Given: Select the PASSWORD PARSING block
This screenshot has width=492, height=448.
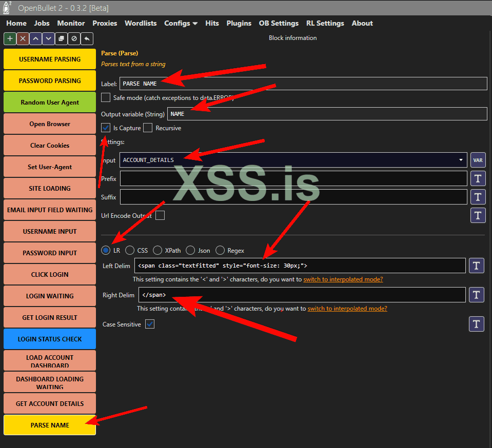Looking at the screenshot, I should coord(50,80).
